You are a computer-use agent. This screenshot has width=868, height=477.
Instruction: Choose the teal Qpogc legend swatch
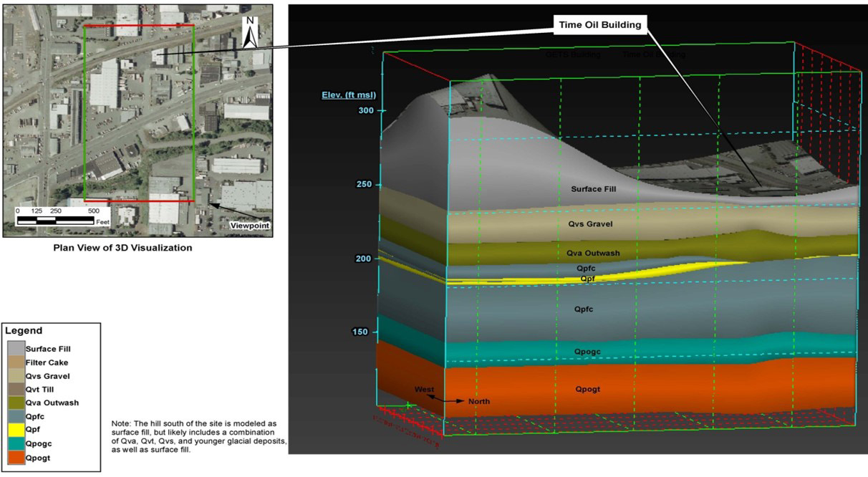pyautogui.click(x=16, y=444)
